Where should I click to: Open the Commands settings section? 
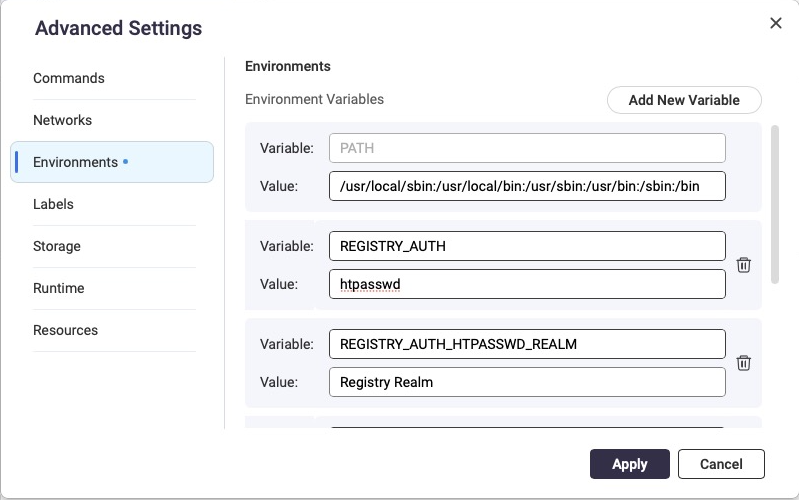pos(69,78)
